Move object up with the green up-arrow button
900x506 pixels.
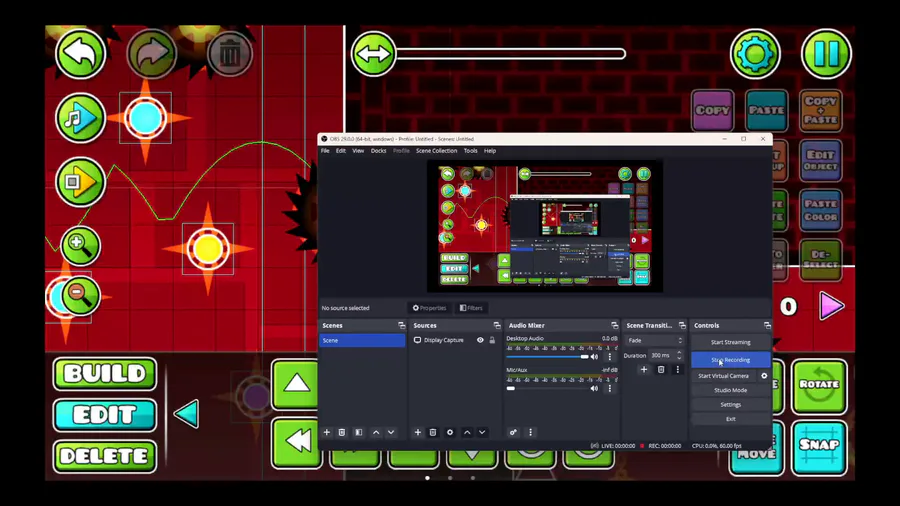(x=296, y=384)
